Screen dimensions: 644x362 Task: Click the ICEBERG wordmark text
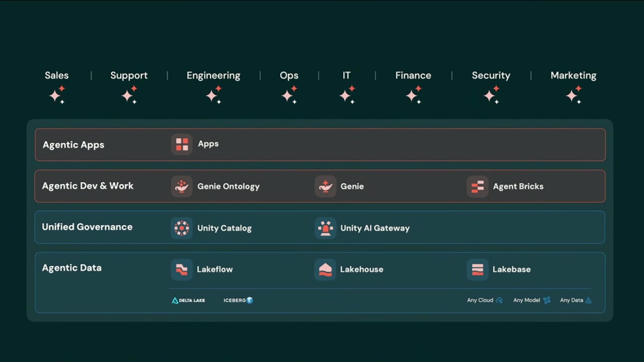[x=235, y=300]
